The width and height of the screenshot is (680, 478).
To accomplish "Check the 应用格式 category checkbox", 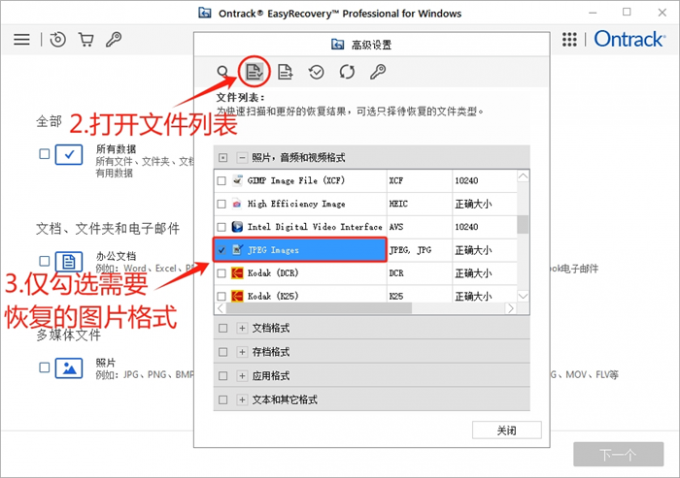I will coord(223,376).
